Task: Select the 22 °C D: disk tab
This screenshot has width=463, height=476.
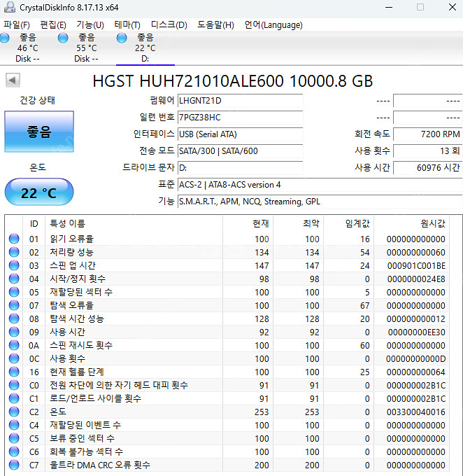Action: 145,48
